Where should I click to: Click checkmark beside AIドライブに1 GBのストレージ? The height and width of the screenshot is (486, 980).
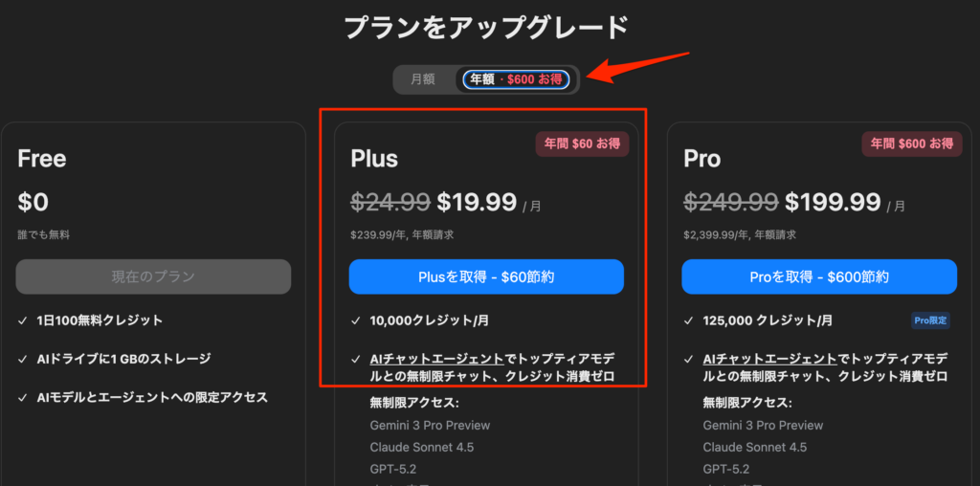[x=23, y=359]
